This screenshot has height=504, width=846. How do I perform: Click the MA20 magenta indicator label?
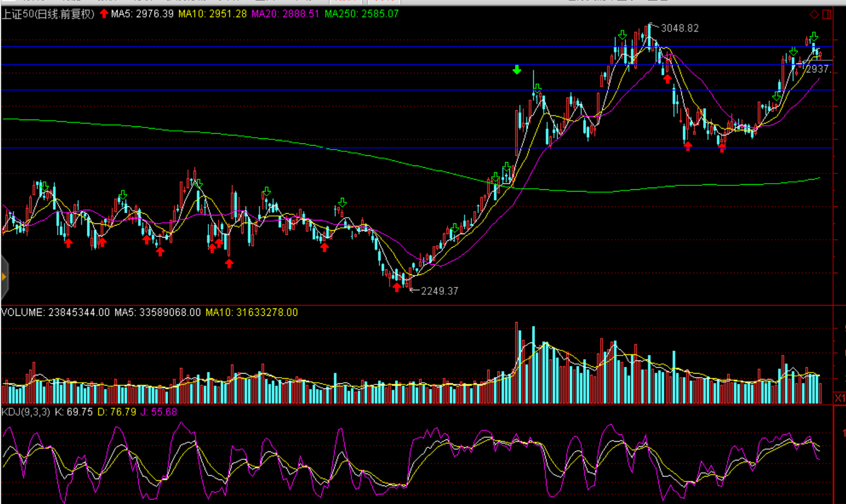click(285, 14)
